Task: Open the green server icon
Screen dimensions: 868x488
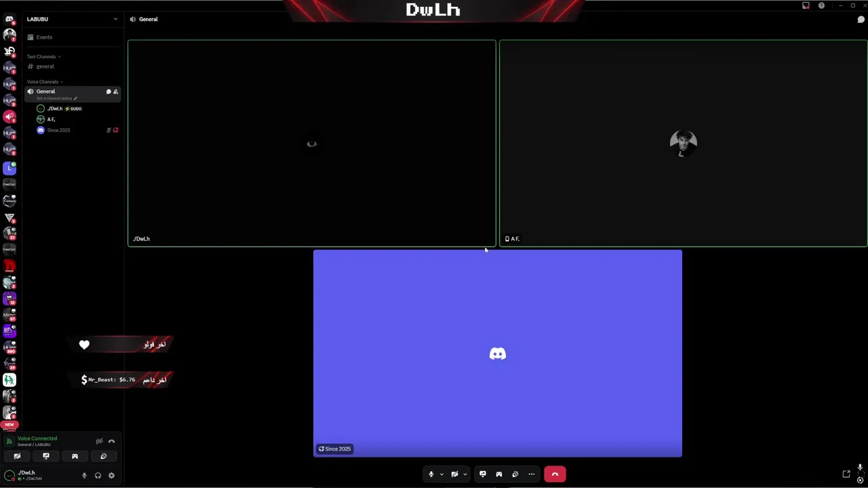Action: point(9,380)
